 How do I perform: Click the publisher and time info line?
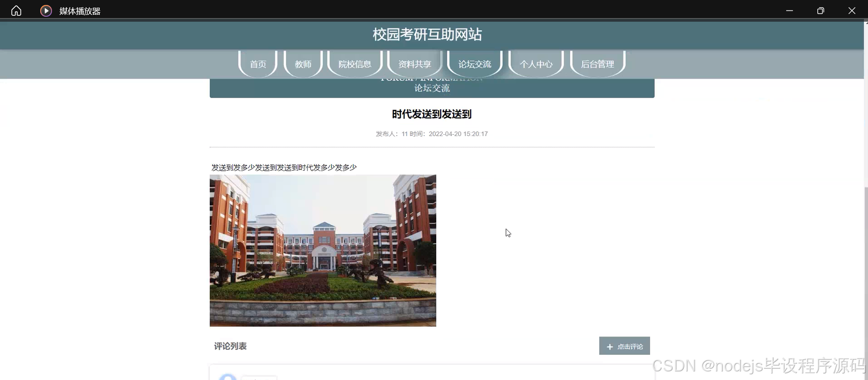[432, 134]
